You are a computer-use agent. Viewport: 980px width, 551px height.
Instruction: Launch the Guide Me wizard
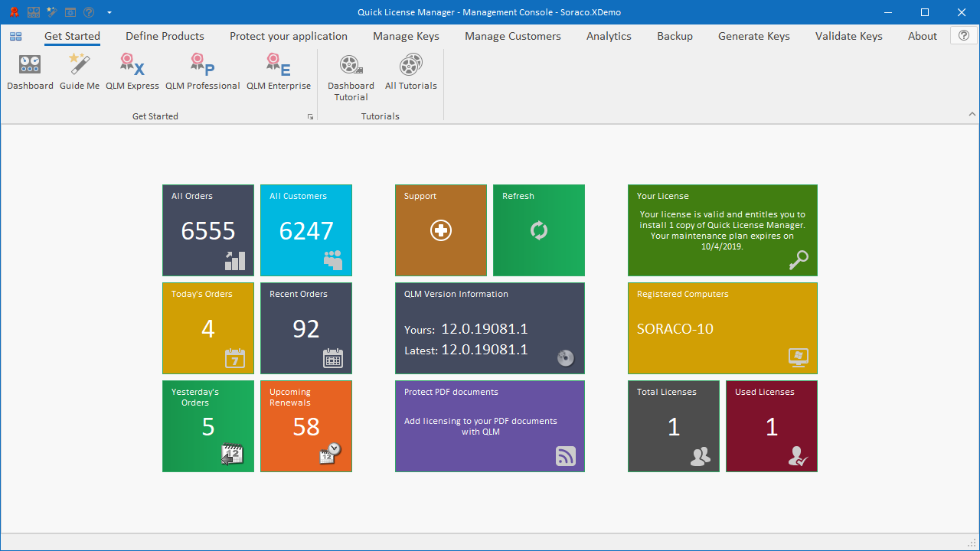pyautogui.click(x=80, y=72)
